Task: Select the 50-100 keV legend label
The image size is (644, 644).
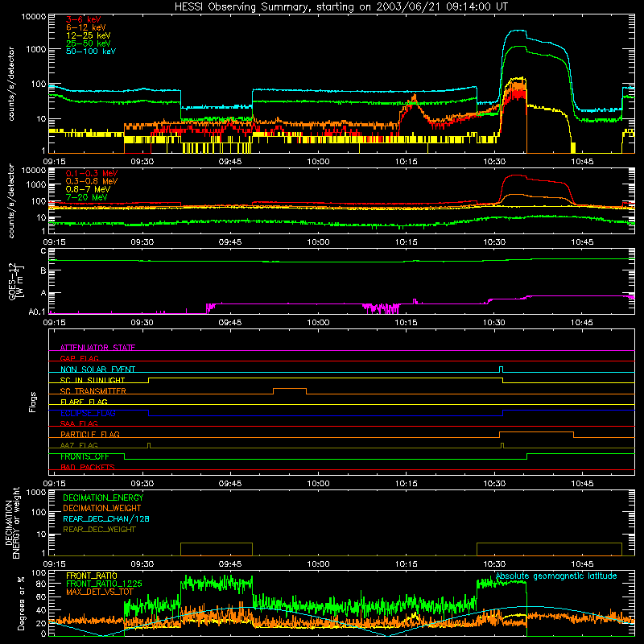Action: (x=90, y=52)
